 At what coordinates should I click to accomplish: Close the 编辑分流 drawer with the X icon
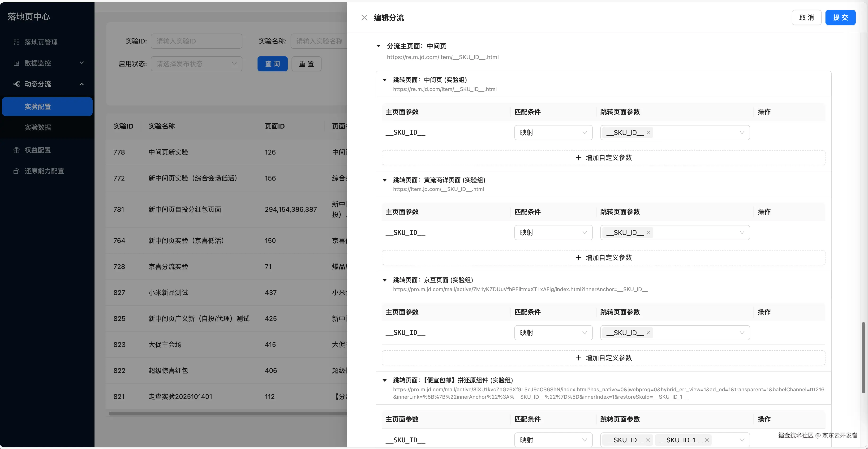pyautogui.click(x=364, y=17)
